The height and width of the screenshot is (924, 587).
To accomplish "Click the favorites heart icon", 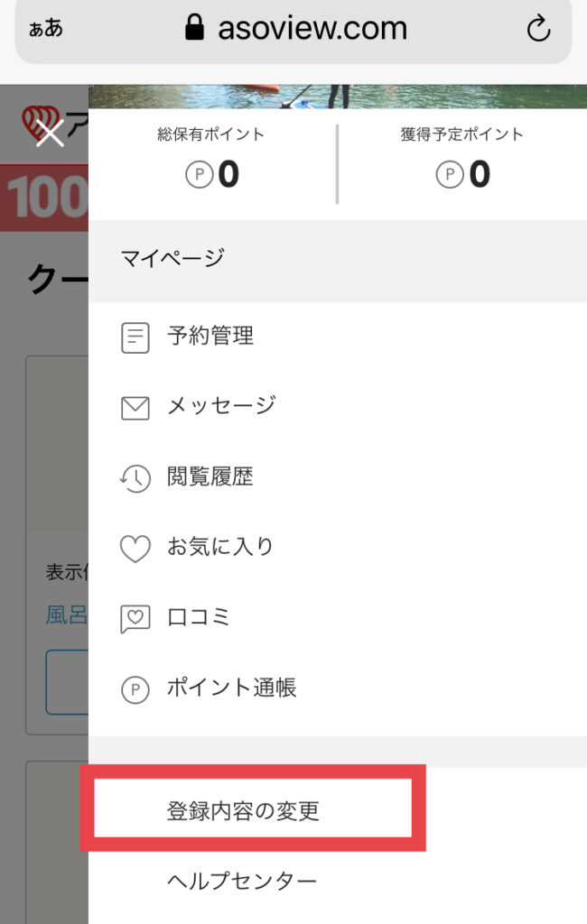I will pyautogui.click(x=135, y=548).
